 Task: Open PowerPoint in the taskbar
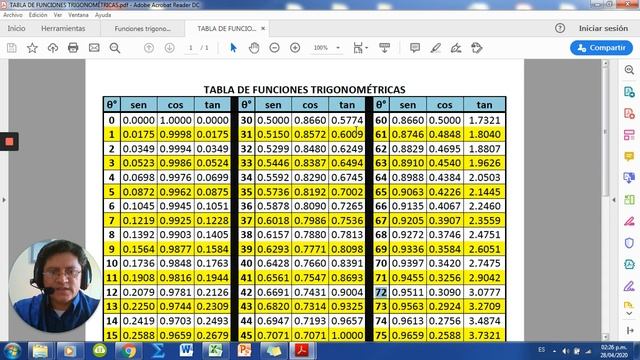tap(244, 351)
